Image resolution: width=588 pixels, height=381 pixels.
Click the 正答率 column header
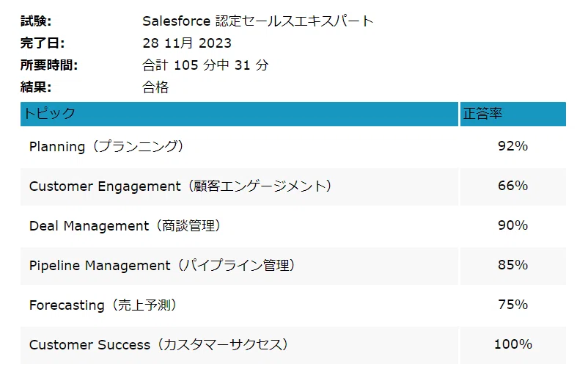[x=513, y=114]
